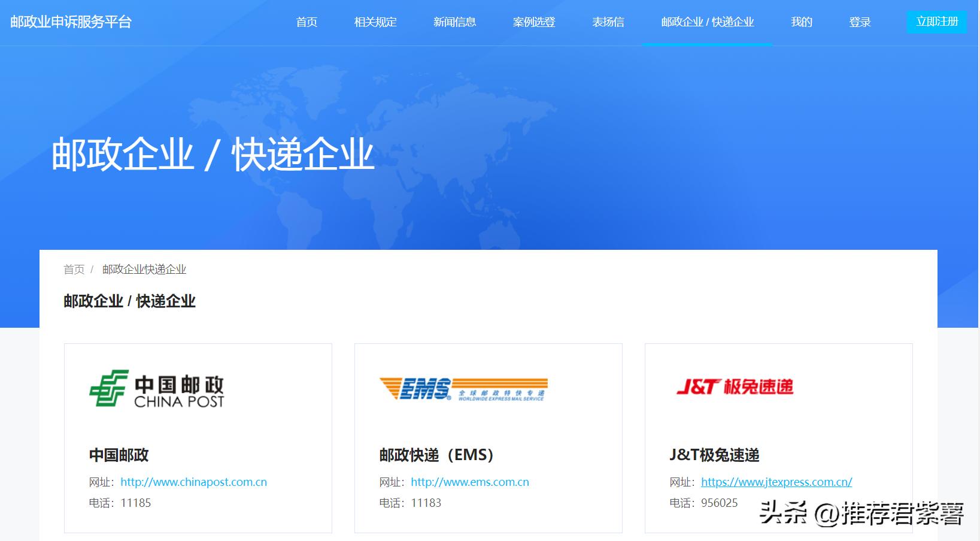The image size is (980, 541).
Task: Click the 邮政企业快递企业 breadcrumb entry
Action: (x=144, y=270)
